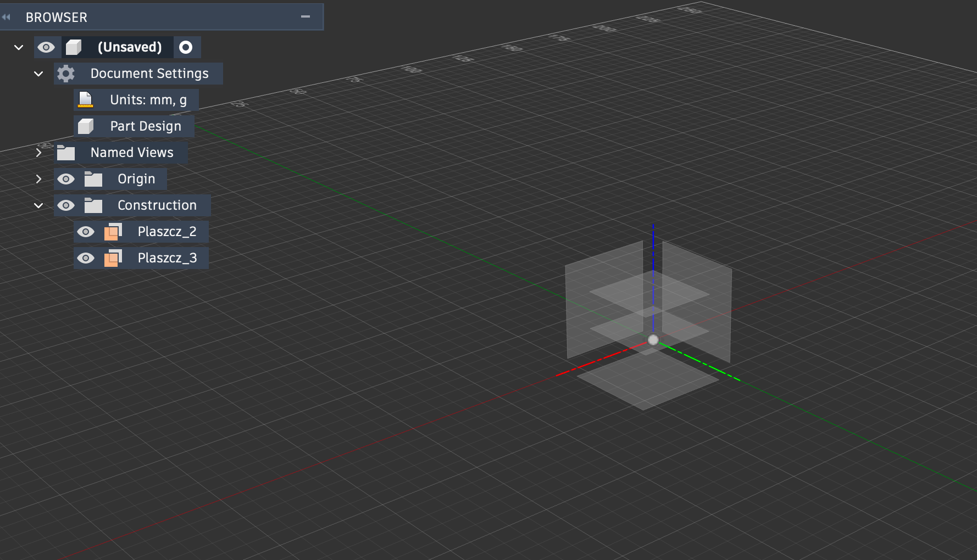Select the Units: mm, g entry
The width and height of the screenshot is (977, 560).
(x=148, y=100)
